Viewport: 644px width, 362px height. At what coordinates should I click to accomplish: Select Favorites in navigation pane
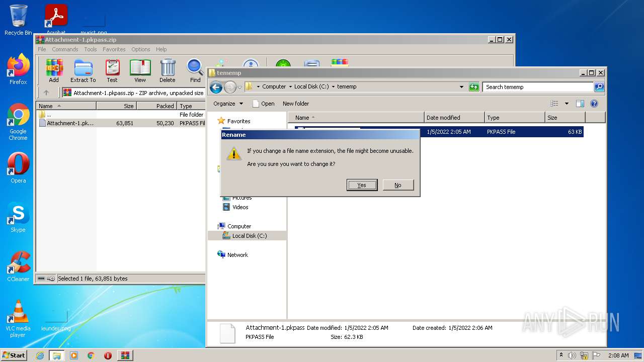(x=233, y=121)
